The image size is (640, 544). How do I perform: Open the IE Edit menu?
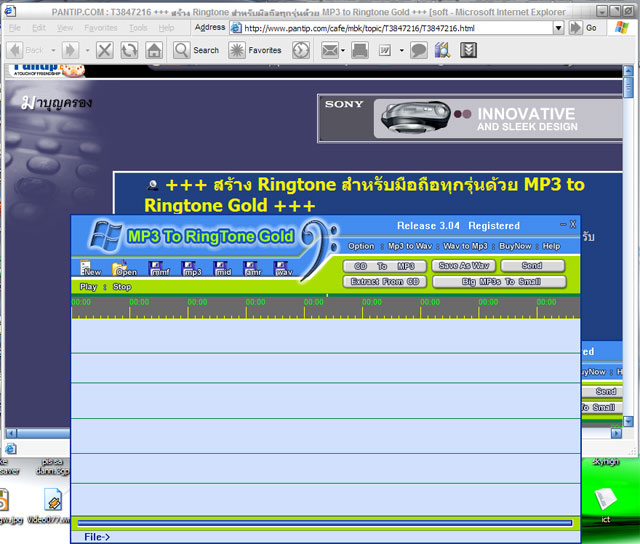tap(39, 28)
